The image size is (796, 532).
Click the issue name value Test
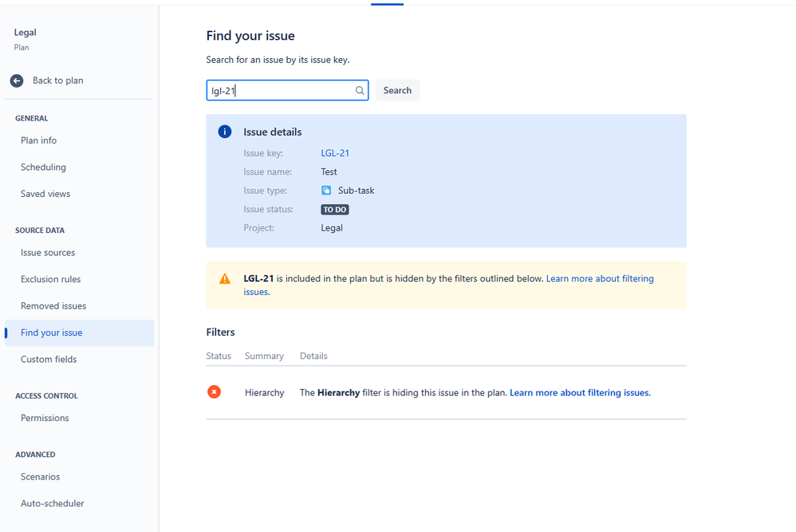pos(329,172)
